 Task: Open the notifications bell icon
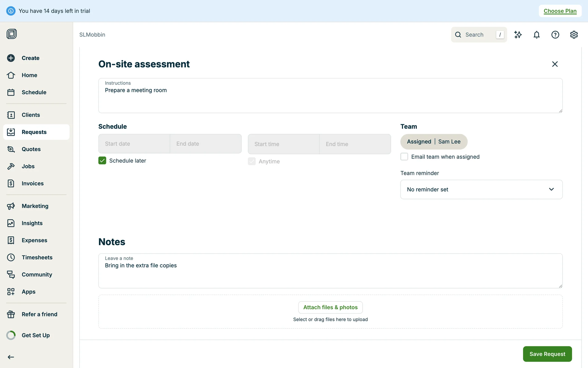click(536, 35)
